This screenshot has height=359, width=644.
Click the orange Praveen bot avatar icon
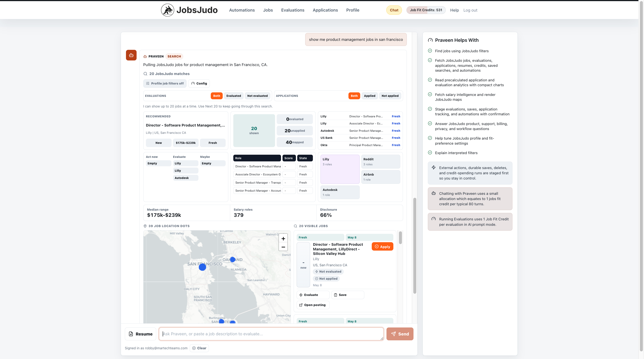coord(131,55)
